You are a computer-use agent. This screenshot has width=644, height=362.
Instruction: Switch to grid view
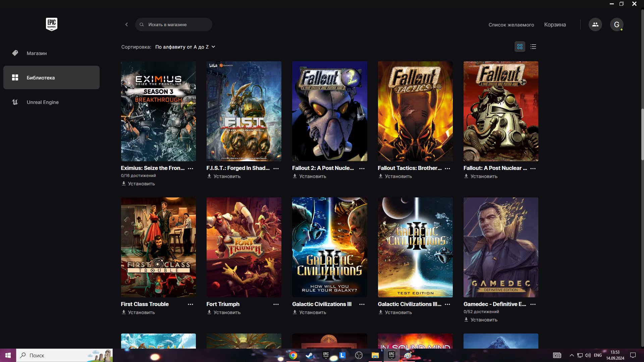coord(520,47)
